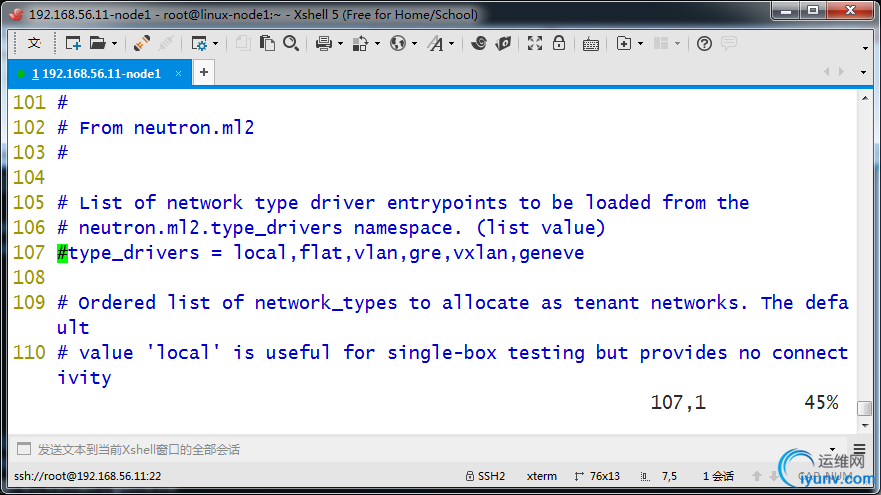This screenshot has width=881, height=495.
Task: Click the ssh://root@192.168.56.11:22 status text
Action: (88, 476)
